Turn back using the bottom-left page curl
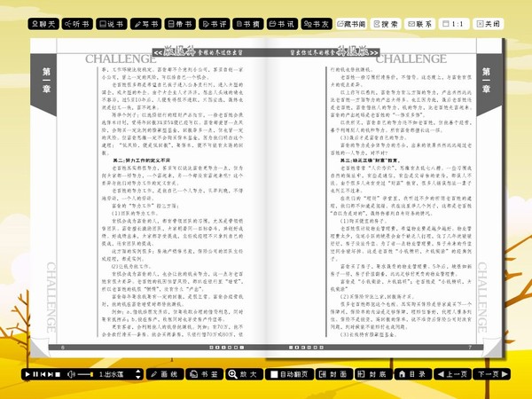Viewport: 532px width, 399px height. click(x=39, y=348)
